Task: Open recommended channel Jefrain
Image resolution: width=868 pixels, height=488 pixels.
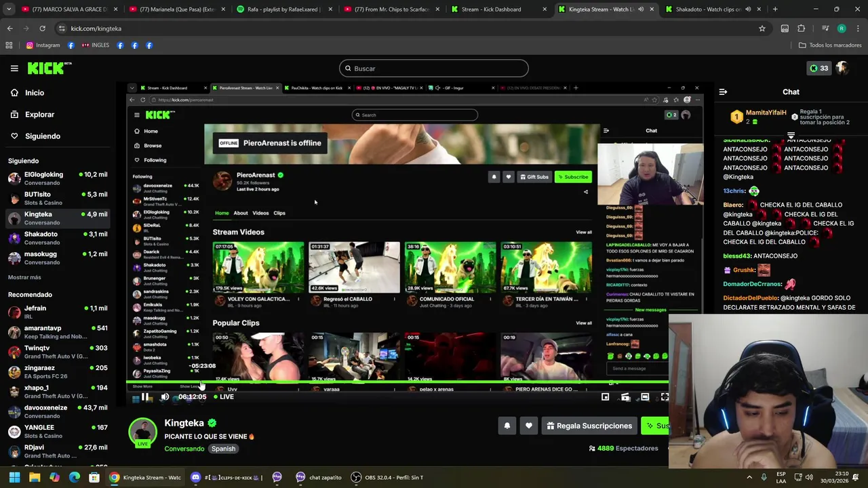Action: tap(58, 312)
